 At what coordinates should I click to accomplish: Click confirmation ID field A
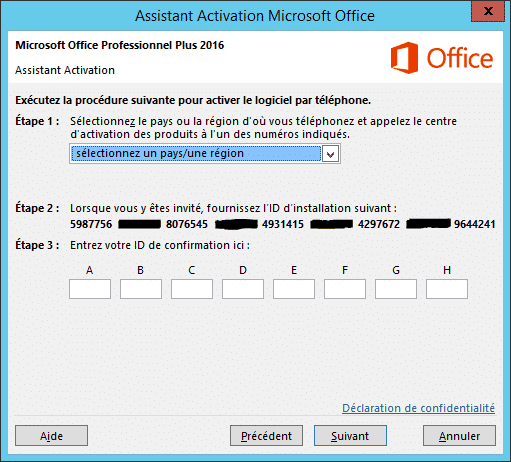90,289
